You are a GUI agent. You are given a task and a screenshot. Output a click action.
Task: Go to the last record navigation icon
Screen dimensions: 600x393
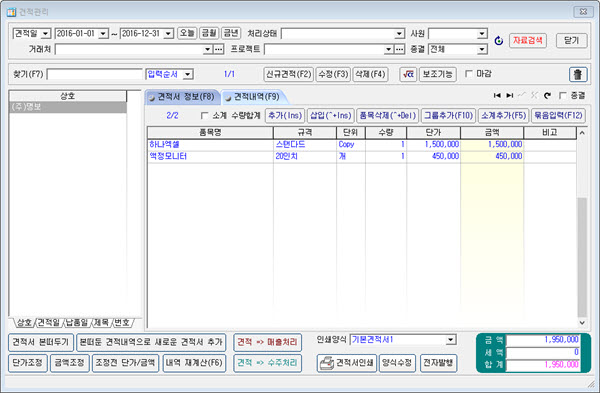tap(510, 95)
